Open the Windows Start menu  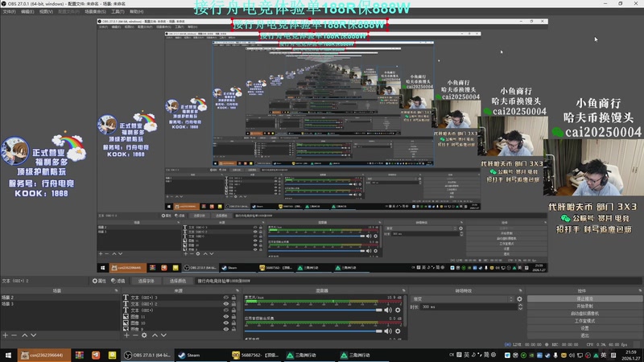8,355
